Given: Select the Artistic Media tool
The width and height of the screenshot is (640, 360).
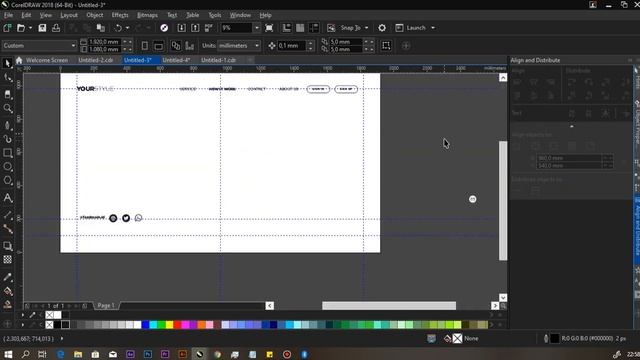Looking at the screenshot, I should coord(7,139).
